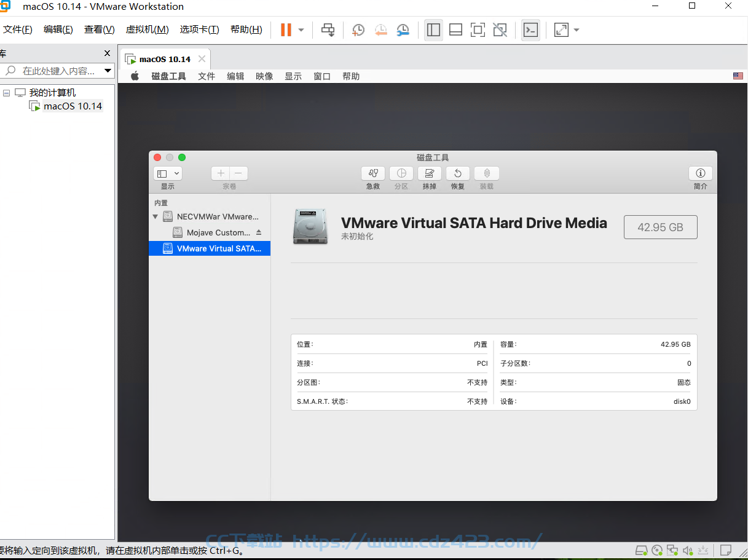The height and width of the screenshot is (560, 748).
Task: Open the 查看(V) menu in VMware
Action: [100, 30]
